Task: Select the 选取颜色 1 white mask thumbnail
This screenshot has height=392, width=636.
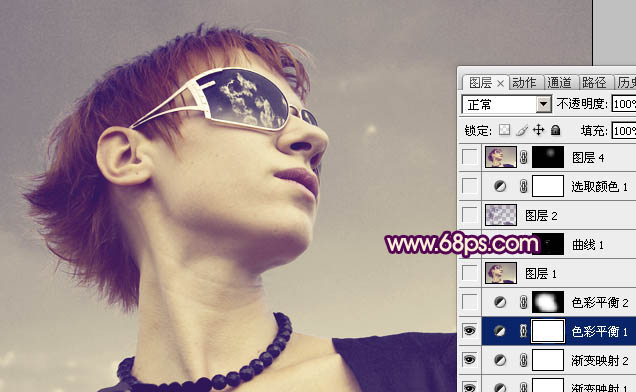Action: click(x=548, y=186)
